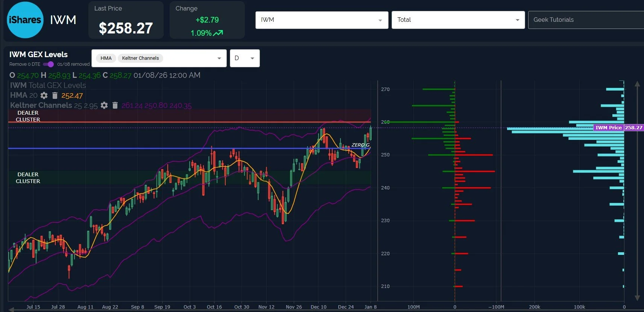Expand the Total GEX type dropdown
The image size is (644, 312).
click(458, 20)
